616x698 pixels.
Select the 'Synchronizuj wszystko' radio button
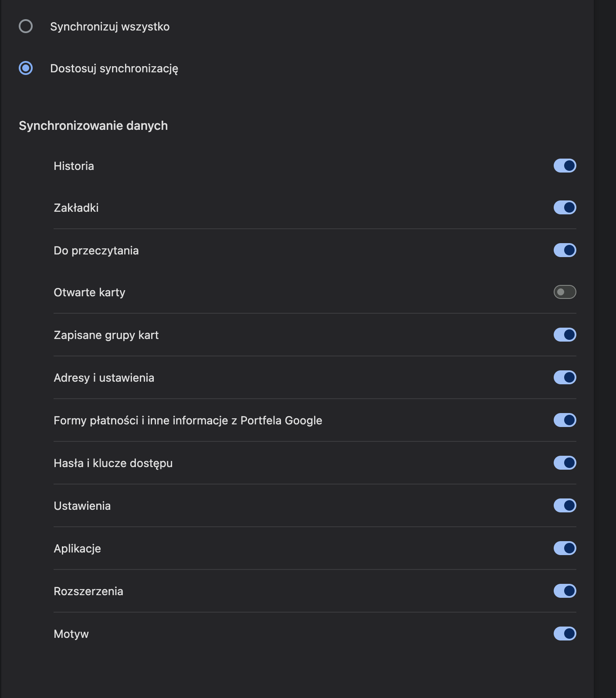[26, 27]
